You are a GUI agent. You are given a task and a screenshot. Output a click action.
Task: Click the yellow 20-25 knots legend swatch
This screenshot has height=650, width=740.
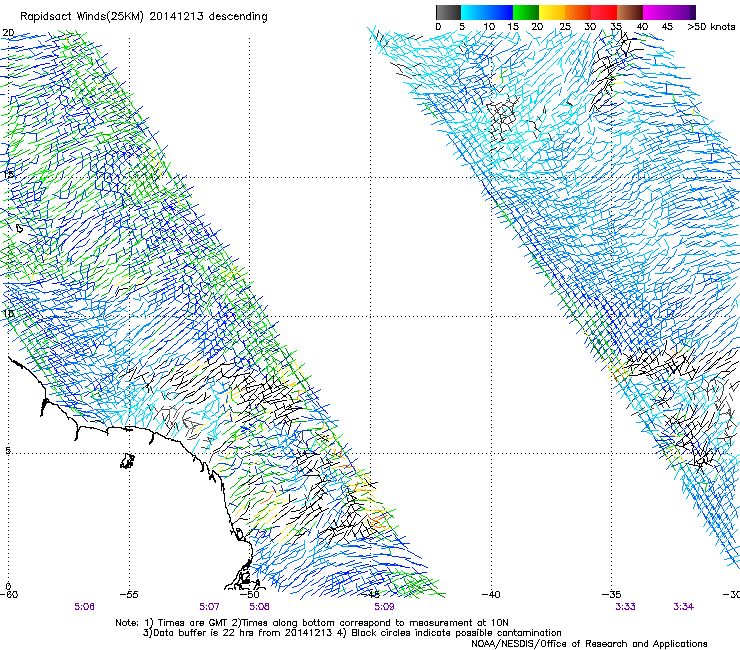[552, 12]
